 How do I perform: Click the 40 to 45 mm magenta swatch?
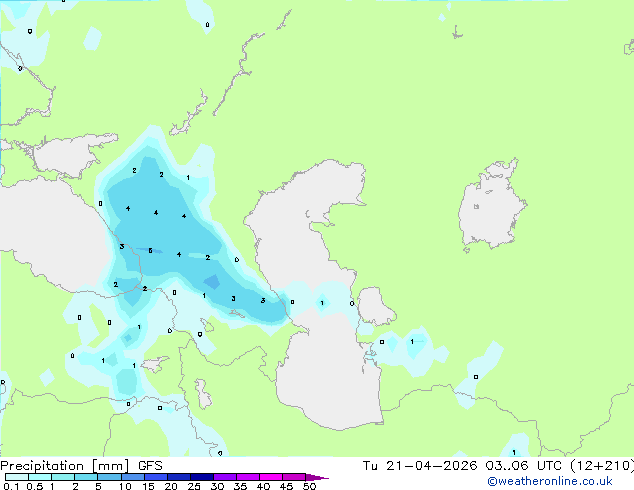pos(271,477)
